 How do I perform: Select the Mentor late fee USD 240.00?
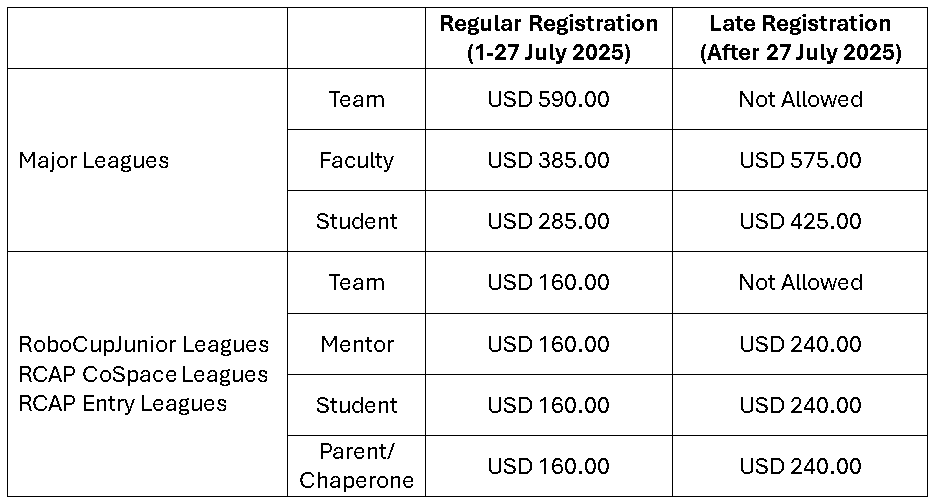(800, 344)
